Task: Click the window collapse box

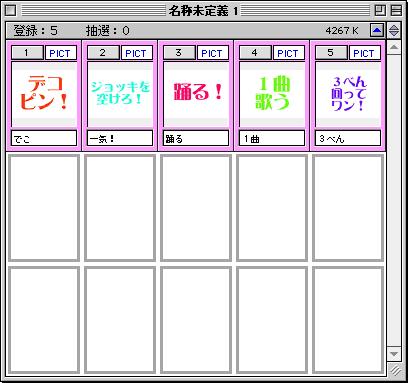Action: pyautogui.click(x=396, y=10)
